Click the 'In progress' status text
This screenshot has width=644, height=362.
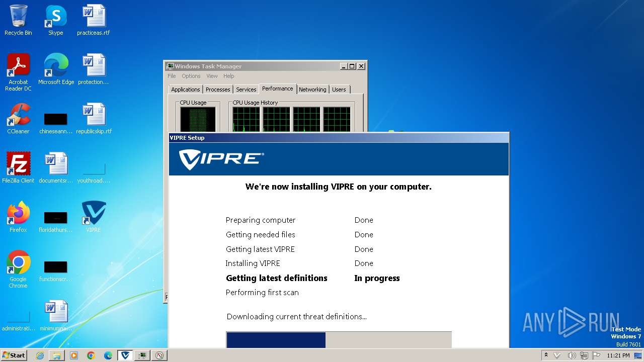point(377,278)
